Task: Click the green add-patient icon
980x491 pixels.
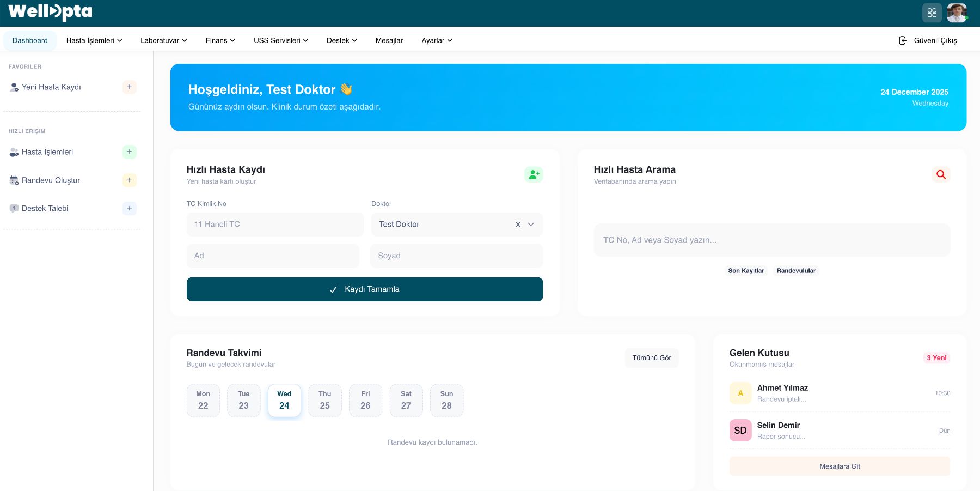Action: click(x=534, y=174)
